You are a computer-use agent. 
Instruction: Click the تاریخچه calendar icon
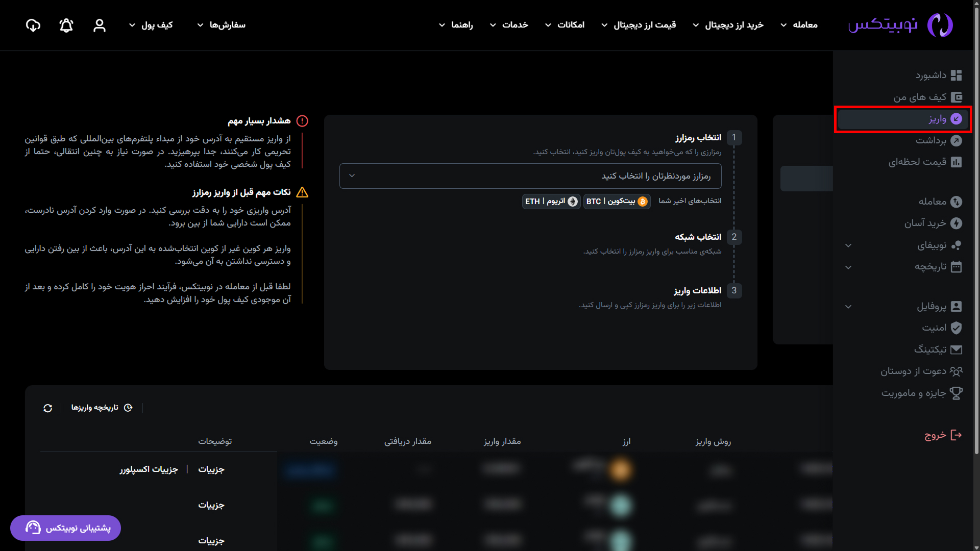957,267
